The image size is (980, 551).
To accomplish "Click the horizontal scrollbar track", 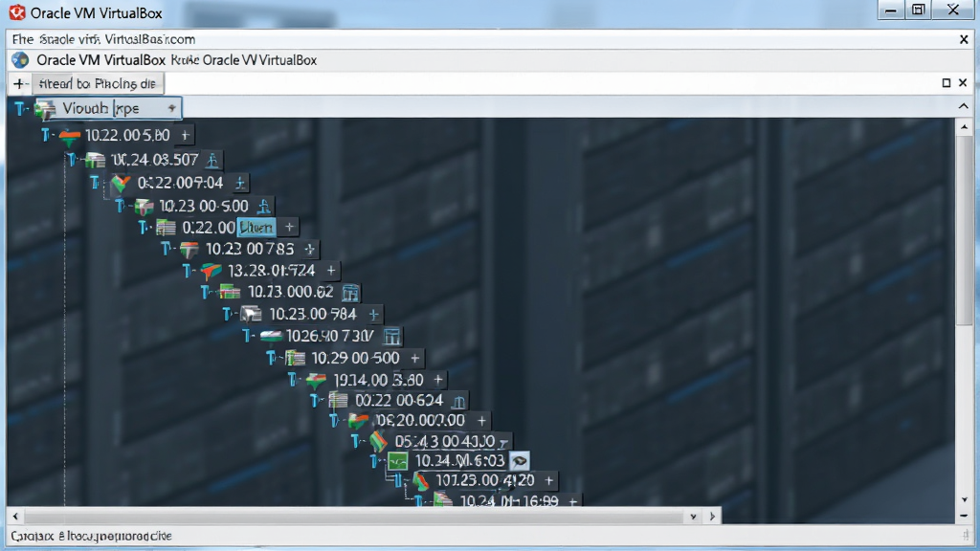I will click(x=354, y=516).
